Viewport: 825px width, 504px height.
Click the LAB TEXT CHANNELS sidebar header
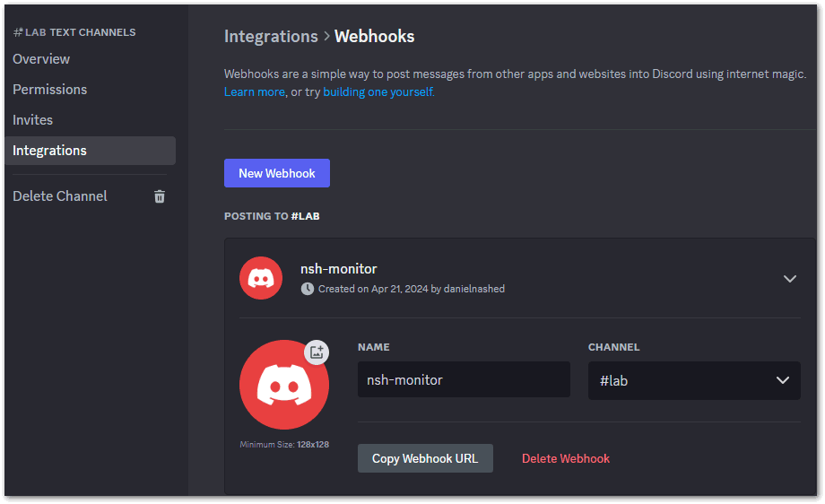pyautogui.click(x=74, y=32)
